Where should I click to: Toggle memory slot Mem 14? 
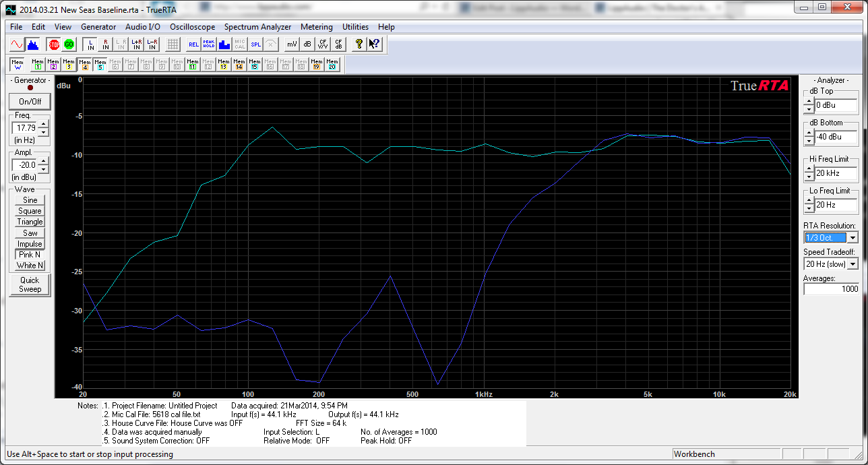click(239, 65)
